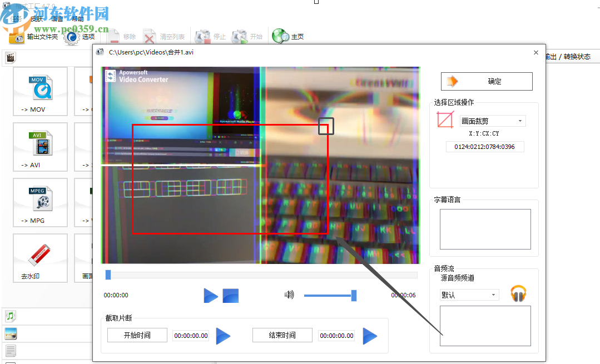Viewport: 600px width, 364px height.
Task: Click the crop coordinates field 0124:0212:0784:0396
Action: [x=484, y=147]
